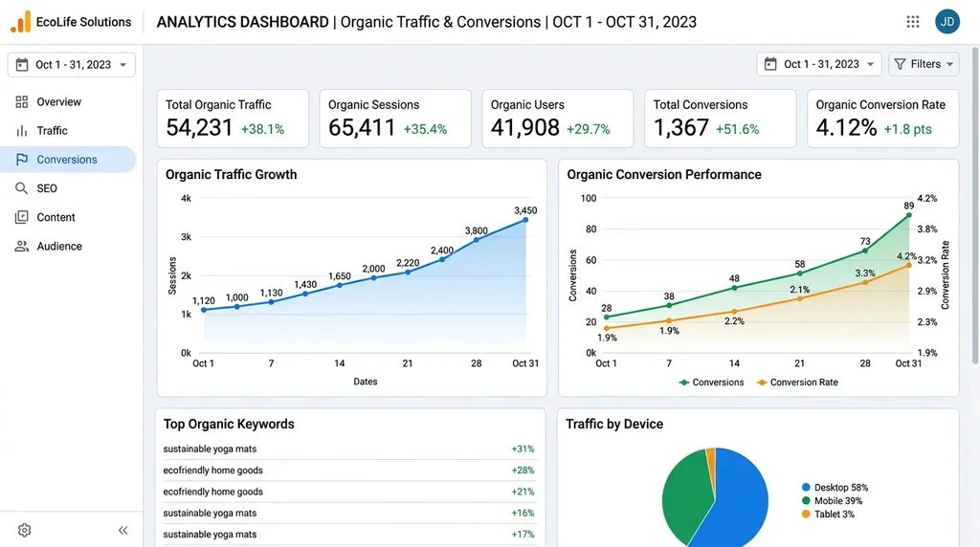
Task: Click the Organic Conversion Performance title
Action: tap(664, 175)
